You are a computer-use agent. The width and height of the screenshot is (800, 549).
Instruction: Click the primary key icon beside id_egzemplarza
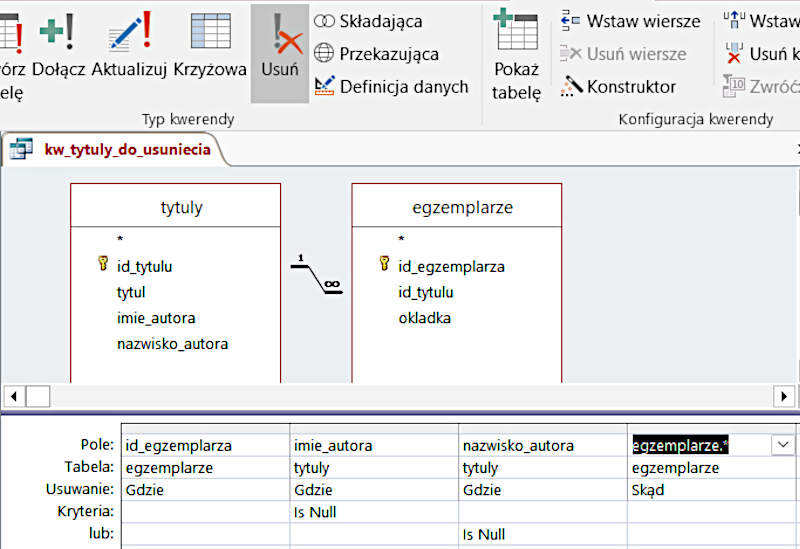click(385, 264)
